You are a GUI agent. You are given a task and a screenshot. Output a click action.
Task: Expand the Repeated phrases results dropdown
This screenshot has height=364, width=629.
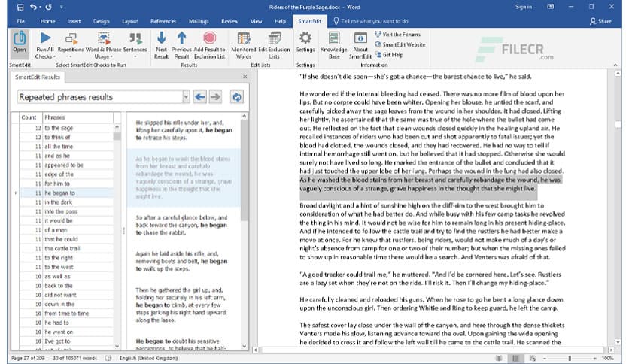(186, 96)
